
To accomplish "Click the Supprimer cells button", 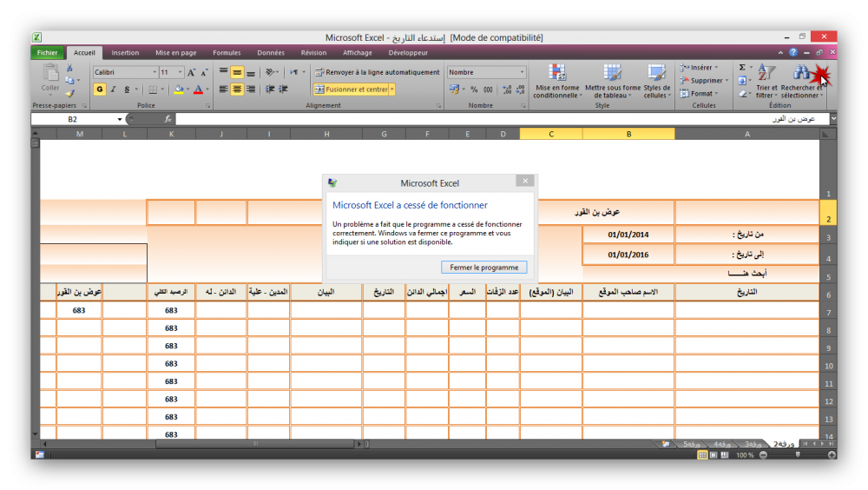I will [704, 81].
